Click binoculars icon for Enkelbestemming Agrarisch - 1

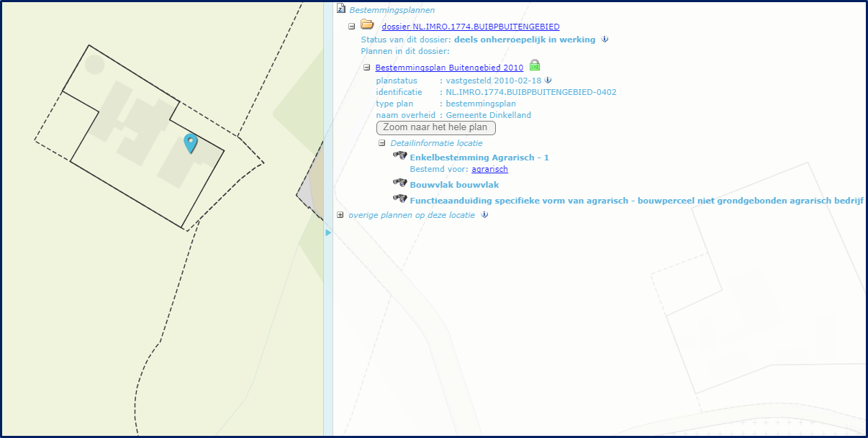400,155
